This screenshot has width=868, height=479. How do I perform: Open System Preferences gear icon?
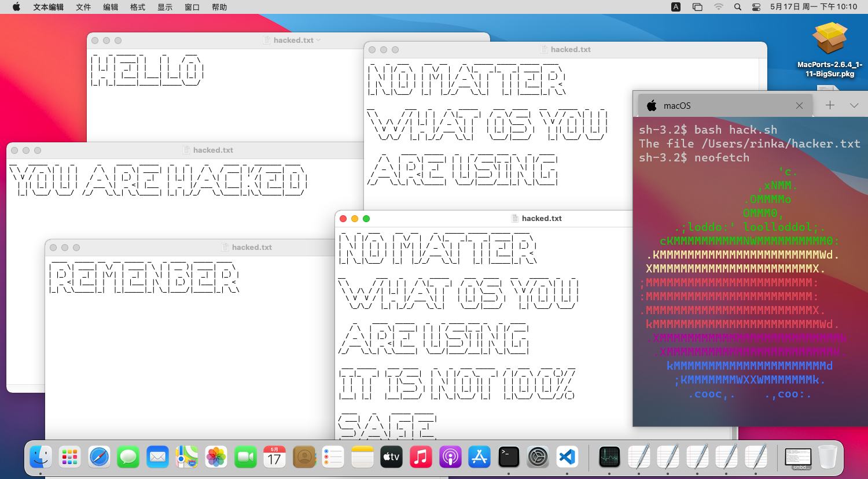pyautogui.click(x=538, y=457)
